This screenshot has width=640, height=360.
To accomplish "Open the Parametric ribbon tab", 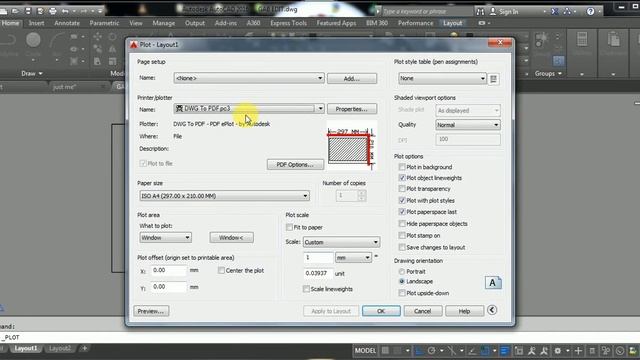I will pos(104,23).
